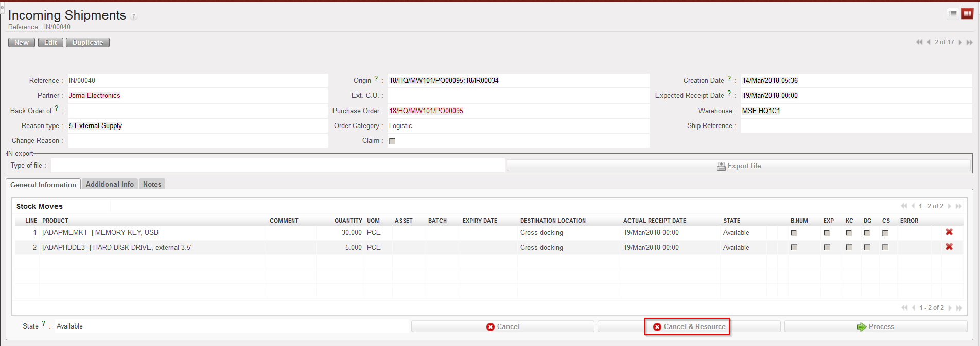Click the Type of file field
Screen dimensions: 980x346
(x=277, y=166)
